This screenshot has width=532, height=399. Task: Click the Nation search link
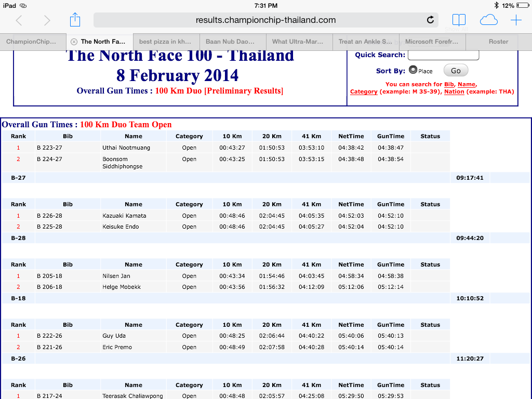click(x=454, y=91)
